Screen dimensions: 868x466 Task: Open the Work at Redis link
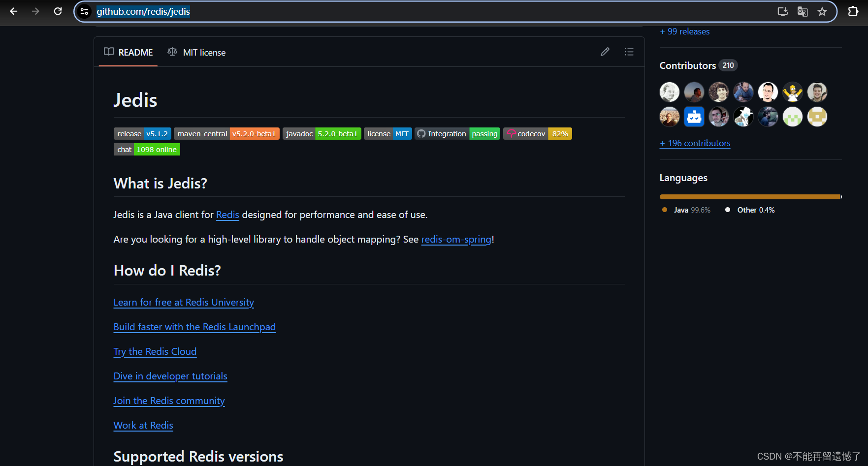pos(143,425)
